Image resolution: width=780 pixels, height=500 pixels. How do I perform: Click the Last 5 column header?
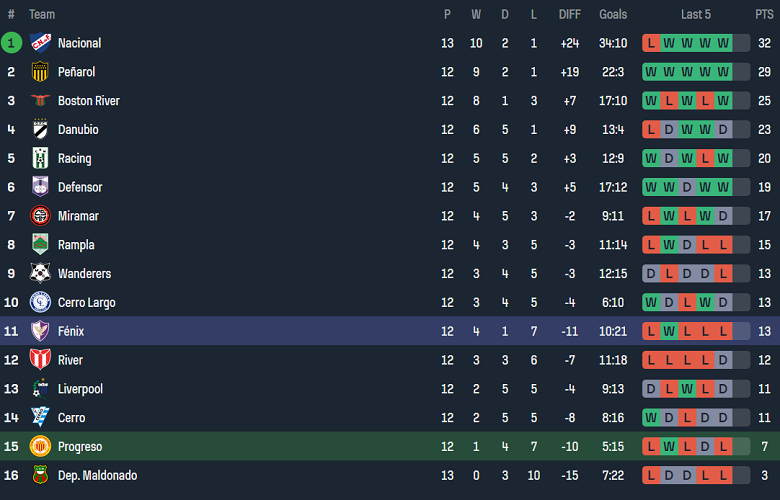click(696, 14)
